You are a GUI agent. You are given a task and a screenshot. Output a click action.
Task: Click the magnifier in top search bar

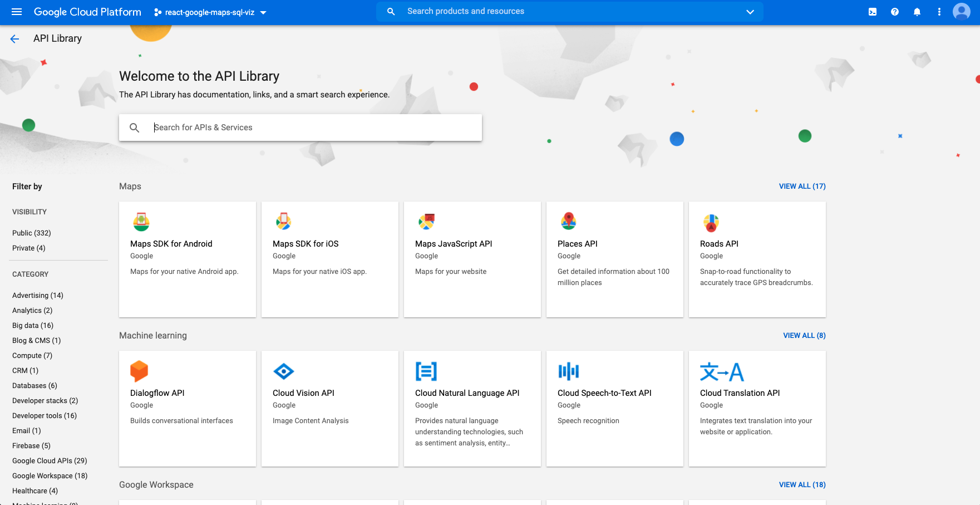point(391,12)
